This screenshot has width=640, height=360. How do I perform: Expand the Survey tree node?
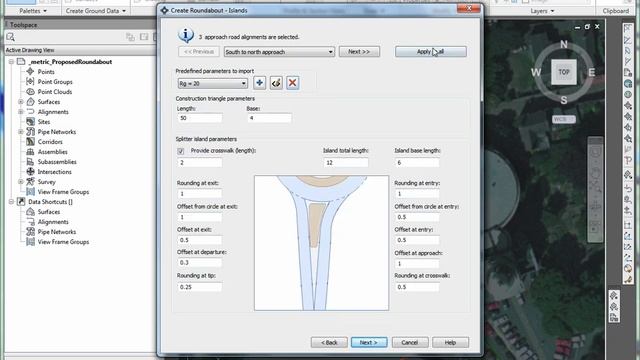(x=20, y=182)
